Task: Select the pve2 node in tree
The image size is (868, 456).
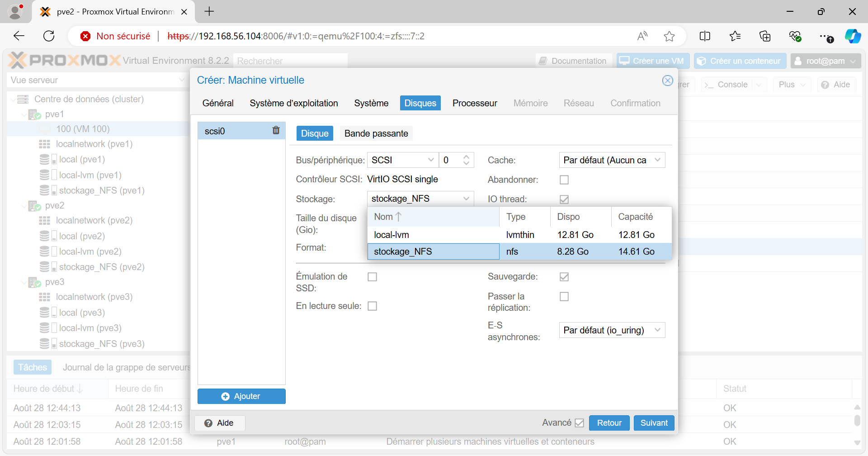Action: pos(54,205)
